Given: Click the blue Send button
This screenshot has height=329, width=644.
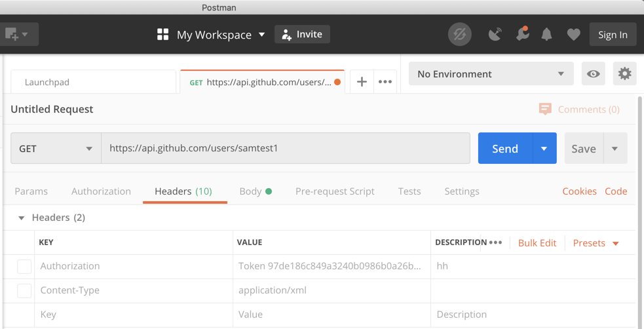Looking at the screenshot, I should 504,149.
